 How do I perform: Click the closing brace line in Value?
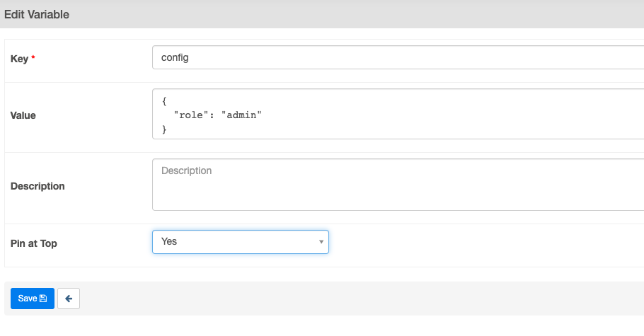pyautogui.click(x=164, y=129)
